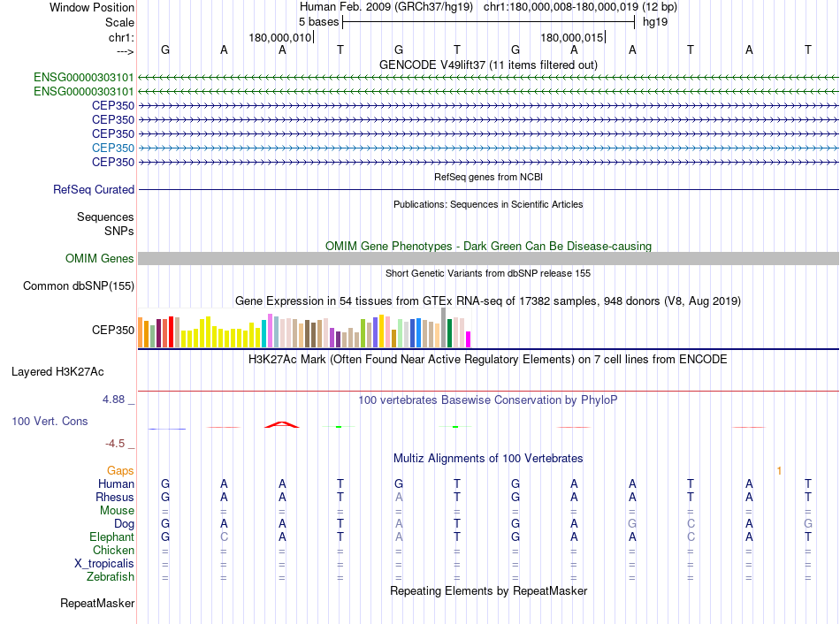840x624 pixels.
Task: Click the Common dbSNP(155) track label
Action: (x=79, y=286)
